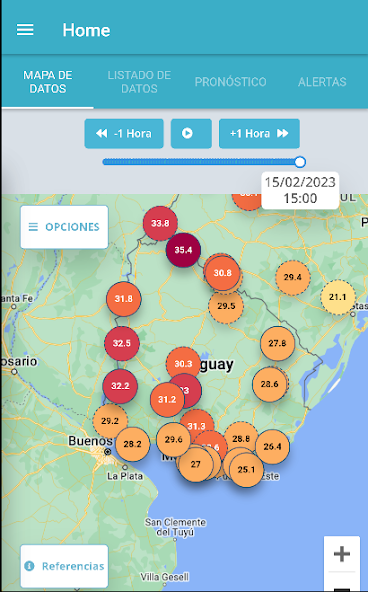Switch to LISTADO DE DATOS tab
The image size is (368, 592).
(139, 82)
